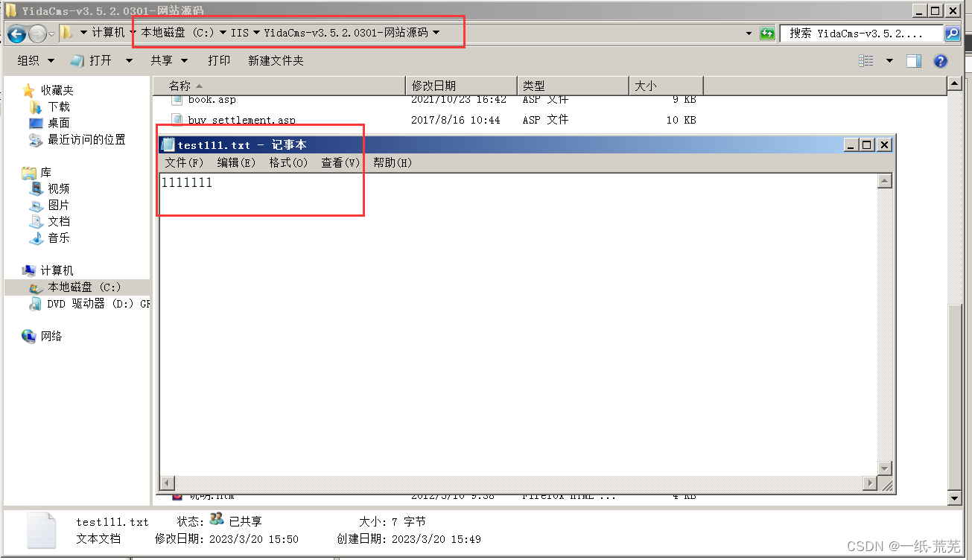972x560 pixels.
Task: Open 下载 in the navigation pane
Action: [59, 106]
